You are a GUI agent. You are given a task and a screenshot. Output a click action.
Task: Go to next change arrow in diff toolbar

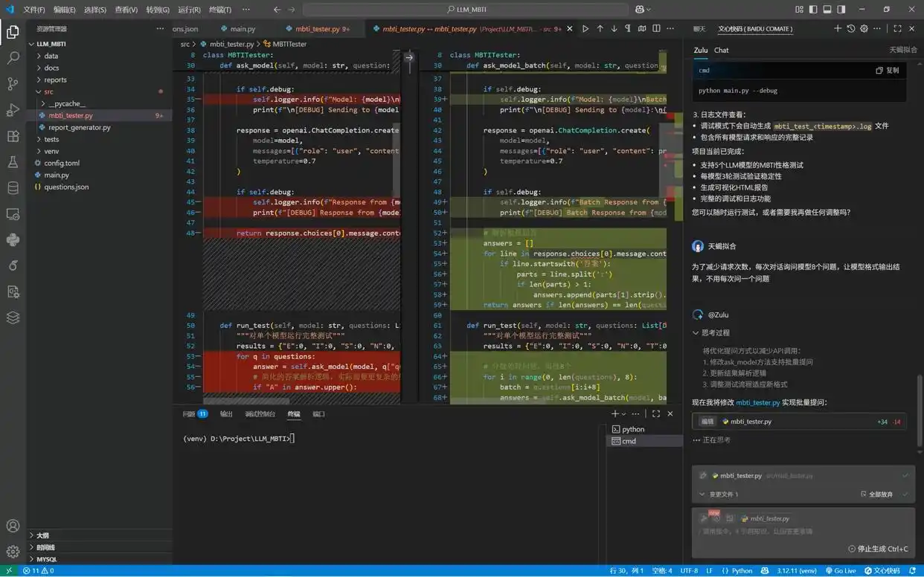pyautogui.click(x=614, y=29)
